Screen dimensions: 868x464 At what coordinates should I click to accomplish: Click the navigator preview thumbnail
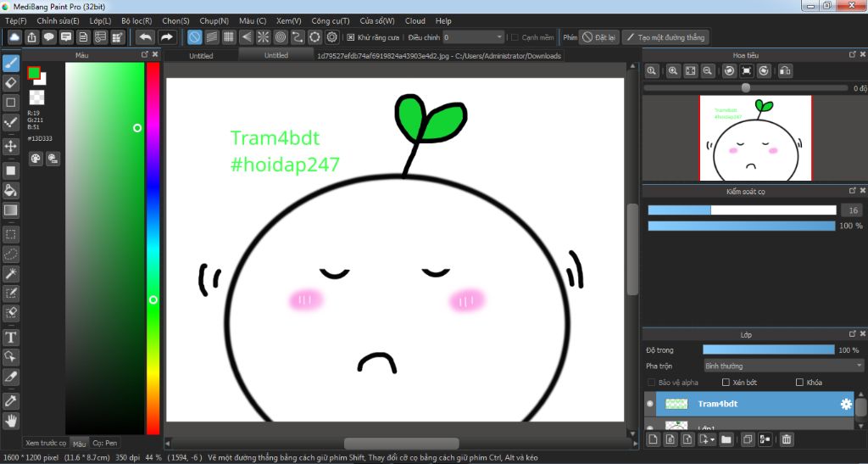755,138
